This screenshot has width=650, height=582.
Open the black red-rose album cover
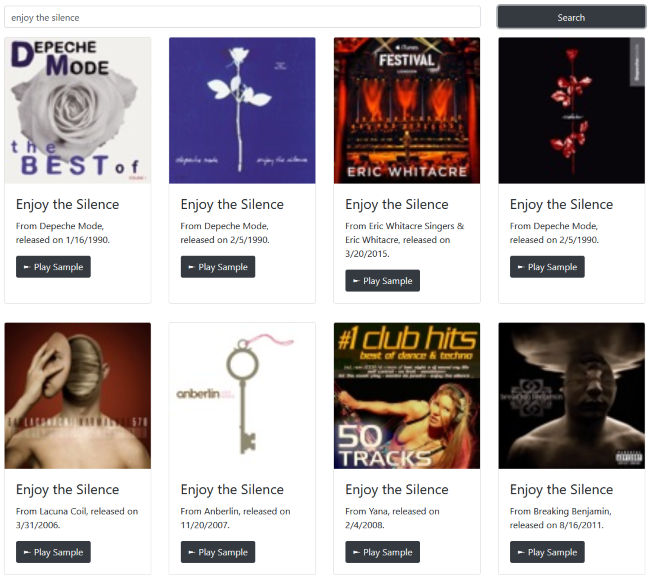572,111
